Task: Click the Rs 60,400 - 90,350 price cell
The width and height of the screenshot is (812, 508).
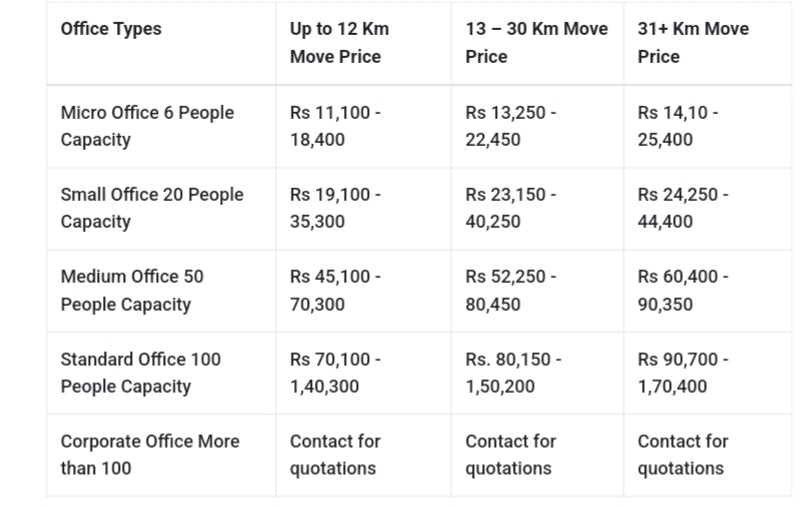Action: click(x=683, y=290)
